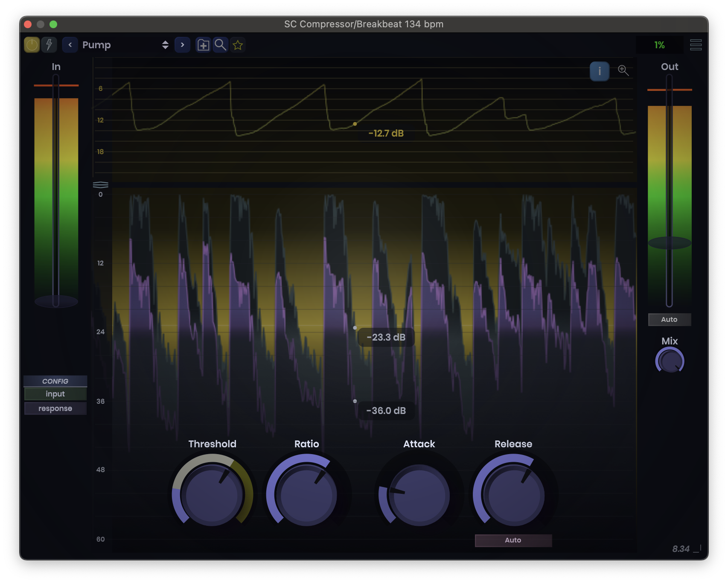Click the Threshold knob
The height and width of the screenshot is (583, 728).
pyautogui.click(x=212, y=495)
